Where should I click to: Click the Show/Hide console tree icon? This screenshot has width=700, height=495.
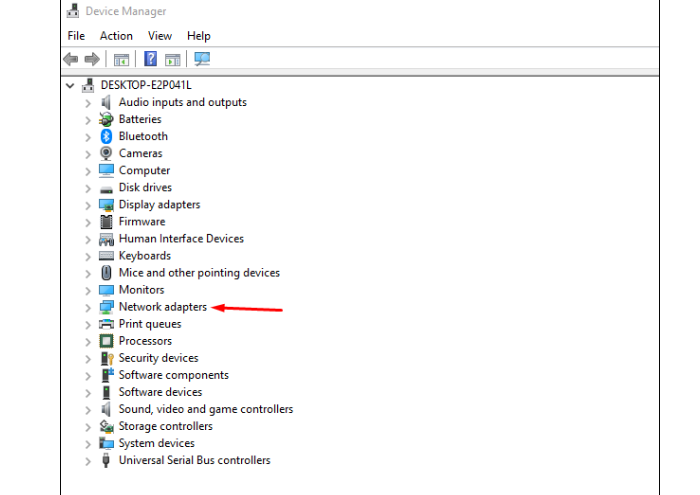point(121,59)
